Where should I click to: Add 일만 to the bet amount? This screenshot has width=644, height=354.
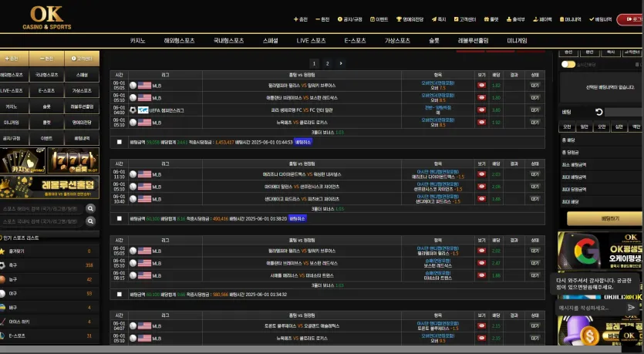(x=584, y=127)
